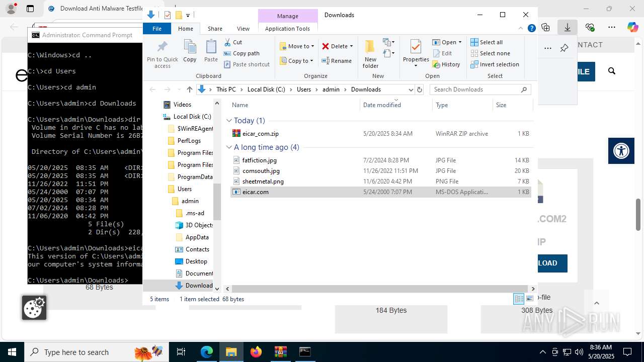Switch to Details view icon in status bar
This screenshot has height=362, width=644.
point(519,299)
